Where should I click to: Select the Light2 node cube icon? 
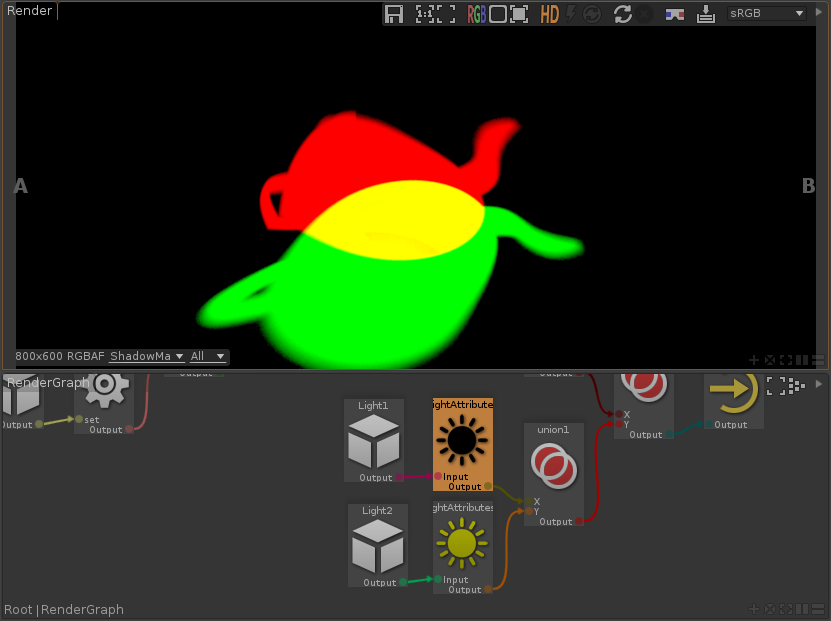point(378,546)
